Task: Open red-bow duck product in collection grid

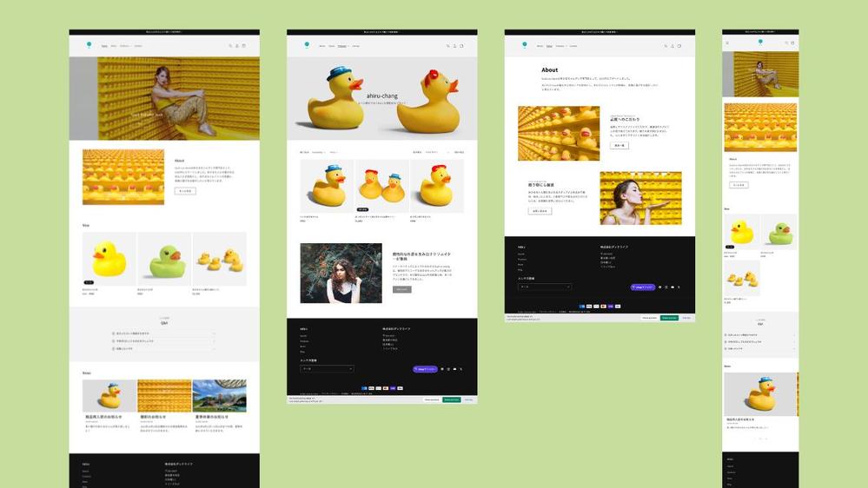Action: point(437,186)
